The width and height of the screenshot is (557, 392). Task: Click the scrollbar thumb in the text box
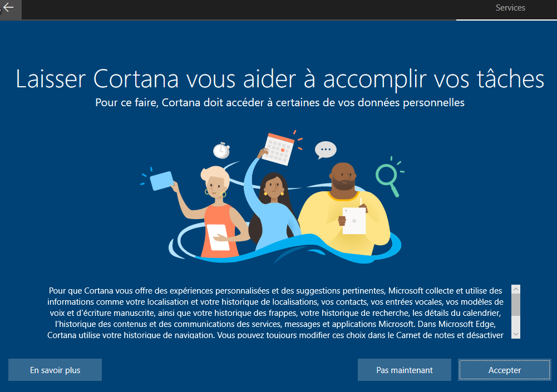(516, 305)
